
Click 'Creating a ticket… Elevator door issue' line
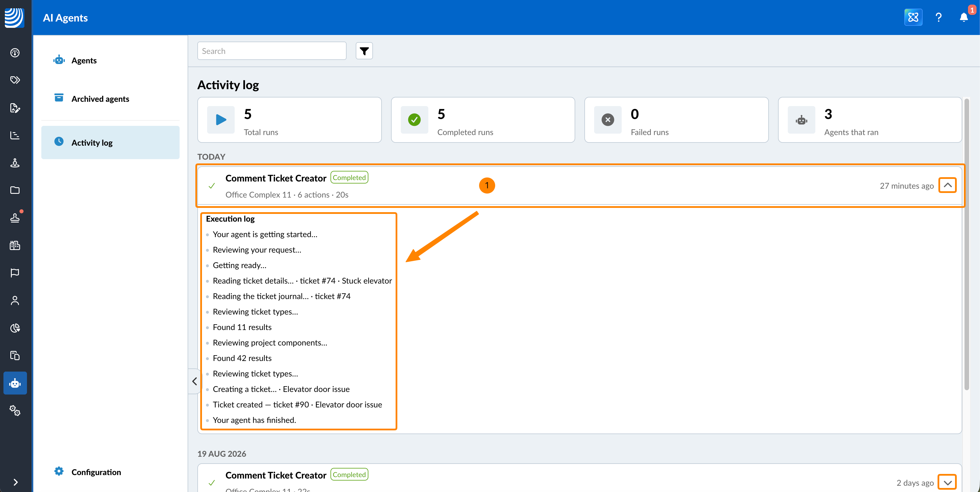click(x=281, y=389)
